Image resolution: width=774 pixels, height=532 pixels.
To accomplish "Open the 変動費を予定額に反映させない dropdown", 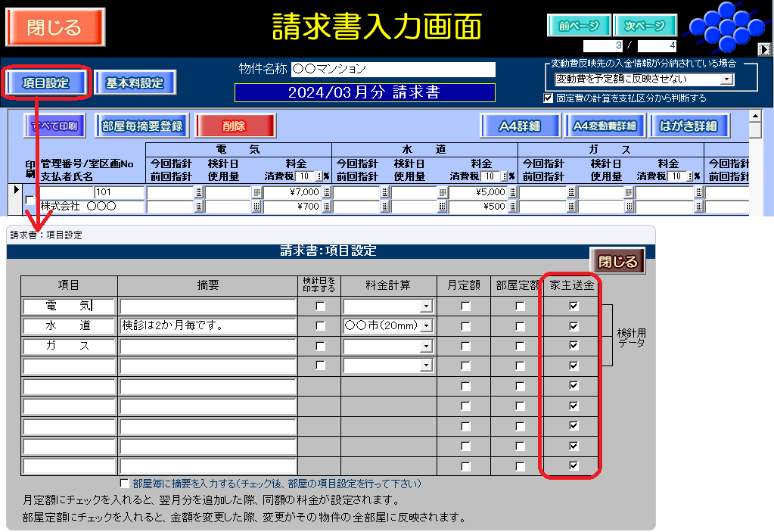I will 726,79.
